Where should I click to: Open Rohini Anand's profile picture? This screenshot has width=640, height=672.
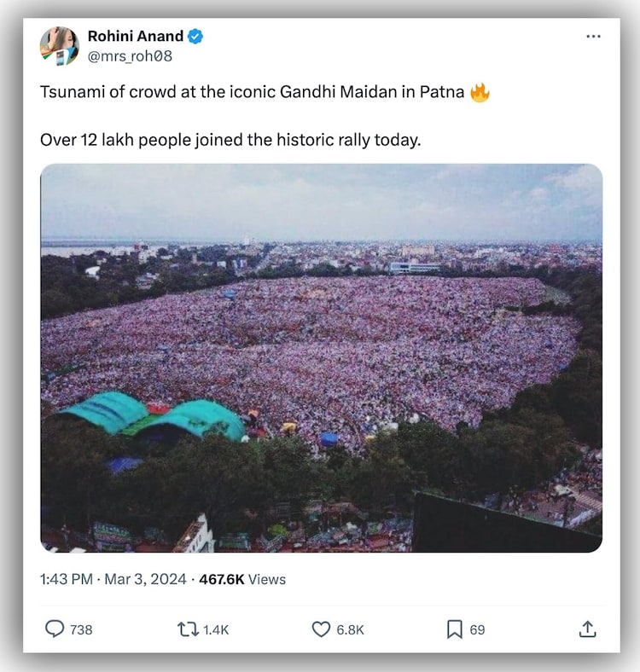(60, 46)
